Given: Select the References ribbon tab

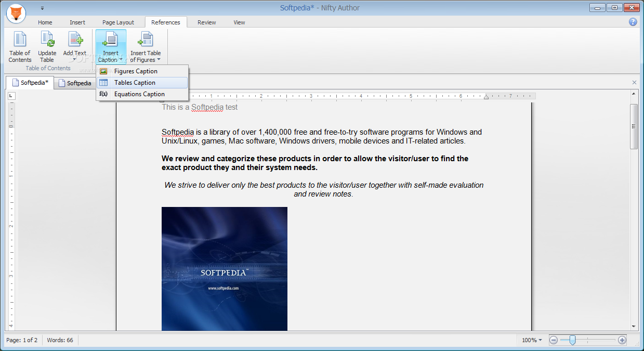Looking at the screenshot, I should pos(166,22).
